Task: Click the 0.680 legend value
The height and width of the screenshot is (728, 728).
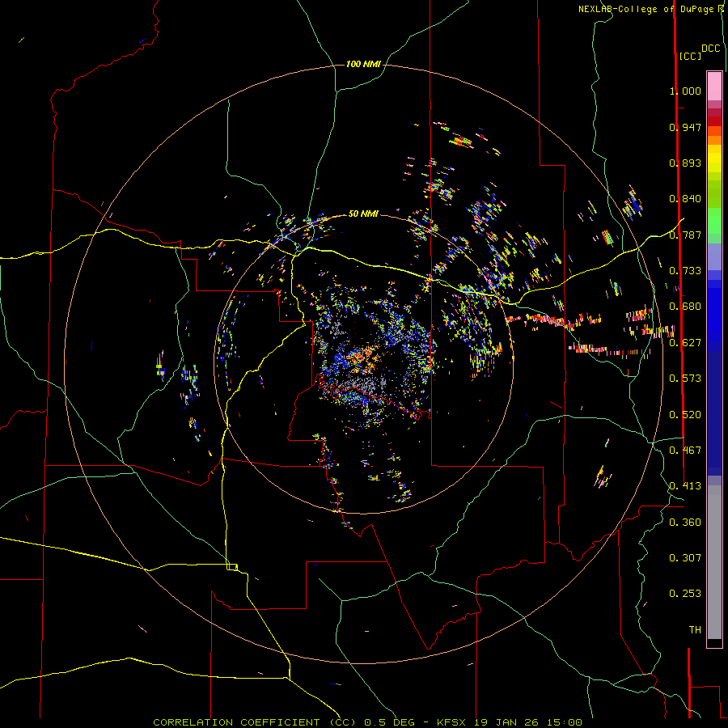Action: (x=685, y=307)
